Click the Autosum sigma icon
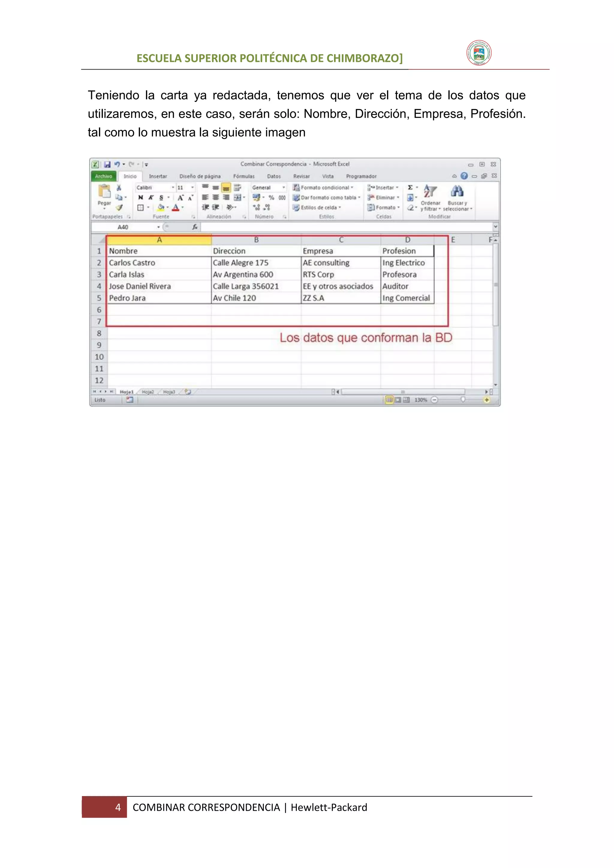 pos(410,188)
